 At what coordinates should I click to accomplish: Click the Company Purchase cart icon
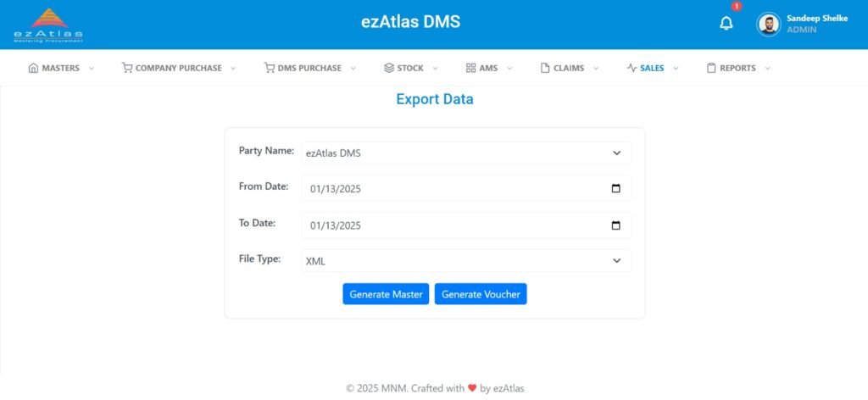[x=127, y=68]
